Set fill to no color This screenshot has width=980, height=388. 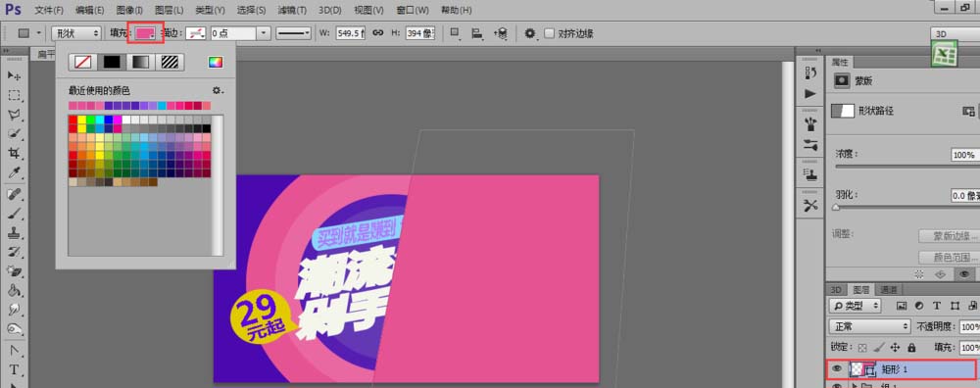(82, 62)
